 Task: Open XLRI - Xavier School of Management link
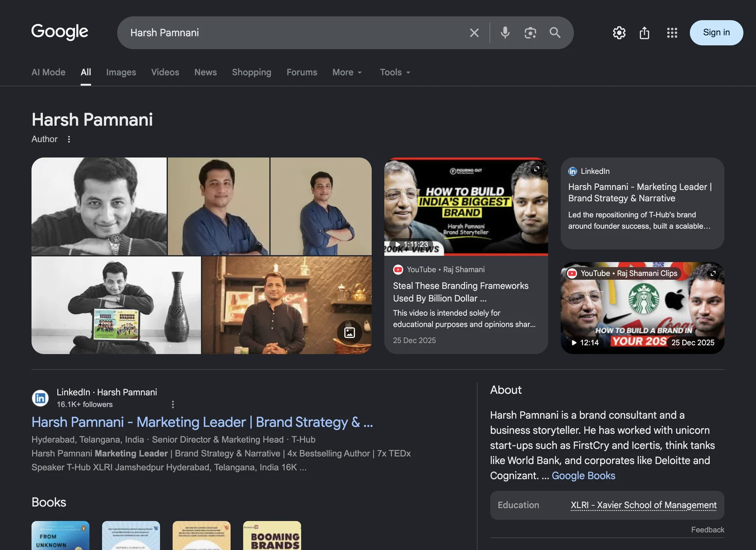coord(644,505)
